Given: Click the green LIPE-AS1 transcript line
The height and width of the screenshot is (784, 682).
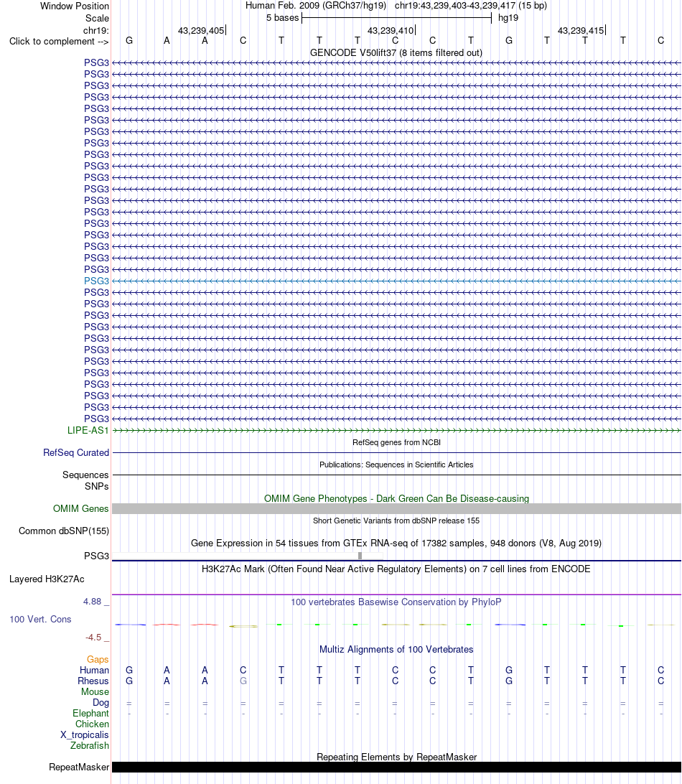Looking at the screenshot, I should (396, 431).
